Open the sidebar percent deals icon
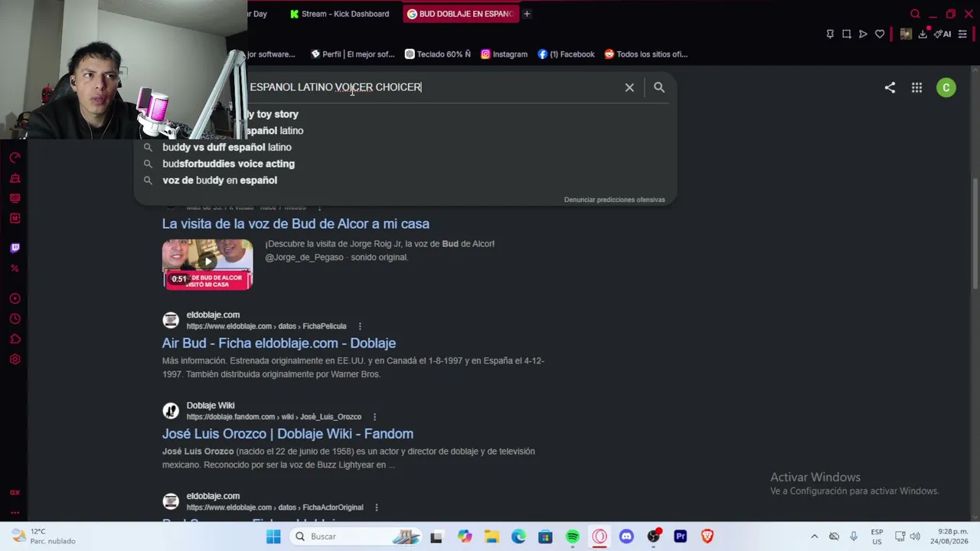Viewport: 980px width, 551px height. tap(15, 268)
